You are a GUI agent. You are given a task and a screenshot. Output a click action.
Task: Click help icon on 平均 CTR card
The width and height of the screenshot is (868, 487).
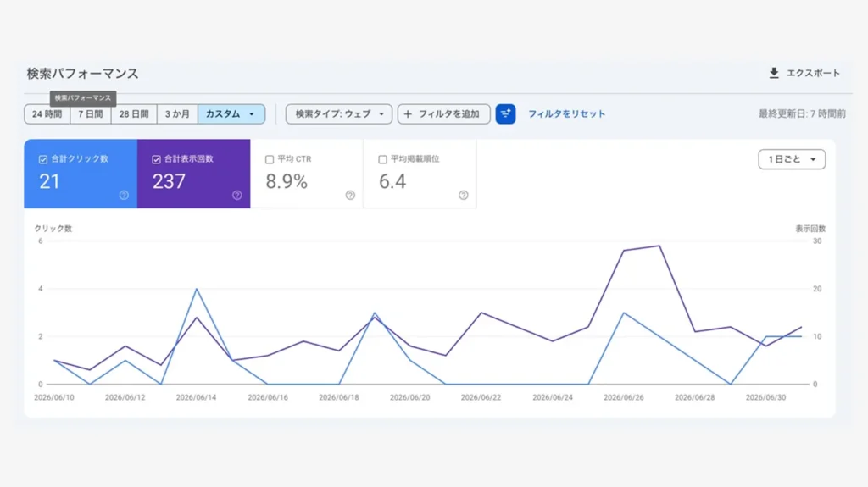pyautogui.click(x=350, y=196)
